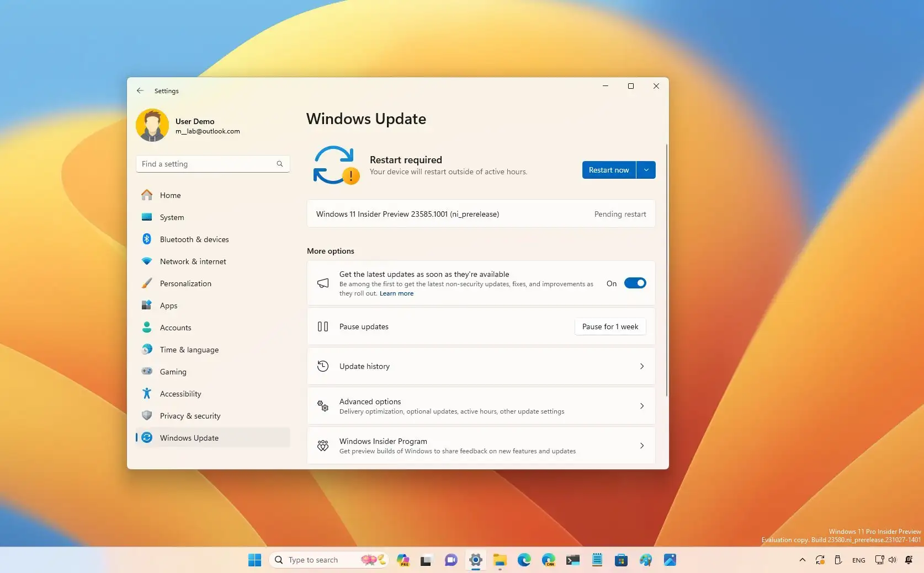Open Network & internet settings
The image size is (924, 573).
point(213,261)
